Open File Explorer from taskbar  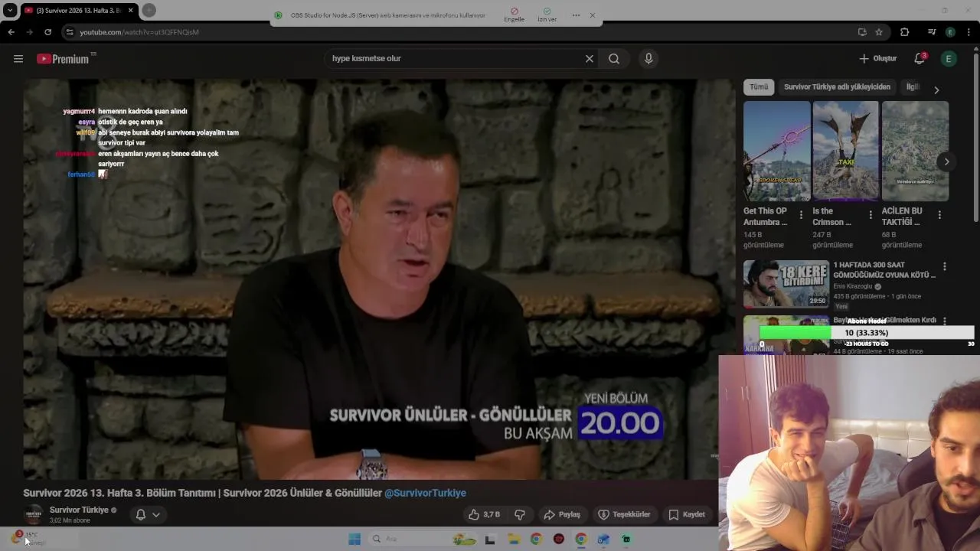tap(514, 540)
